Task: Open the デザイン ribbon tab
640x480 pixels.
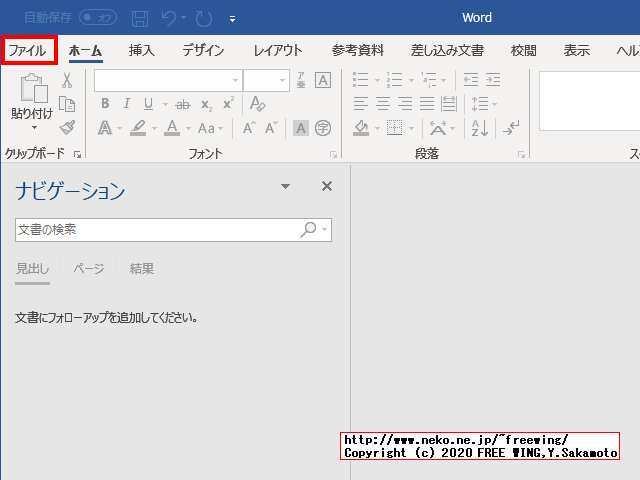Action: pyautogui.click(x=203, y=51)
